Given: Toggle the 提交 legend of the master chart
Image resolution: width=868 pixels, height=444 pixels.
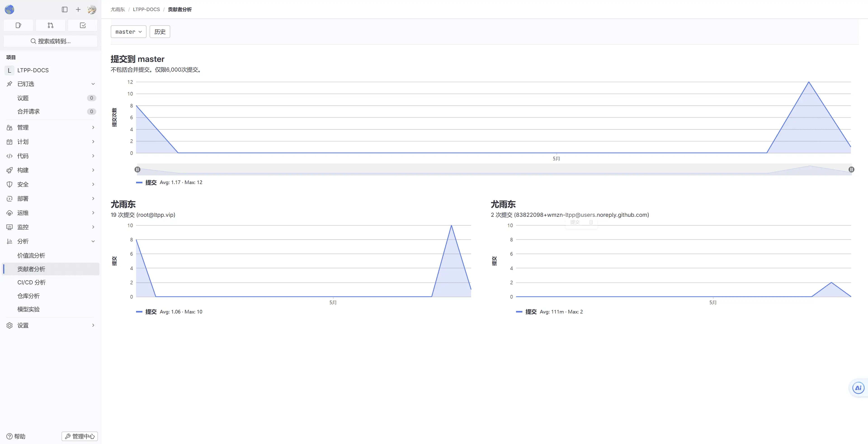Looking at the screenshot, I should (x=151, y=182).
